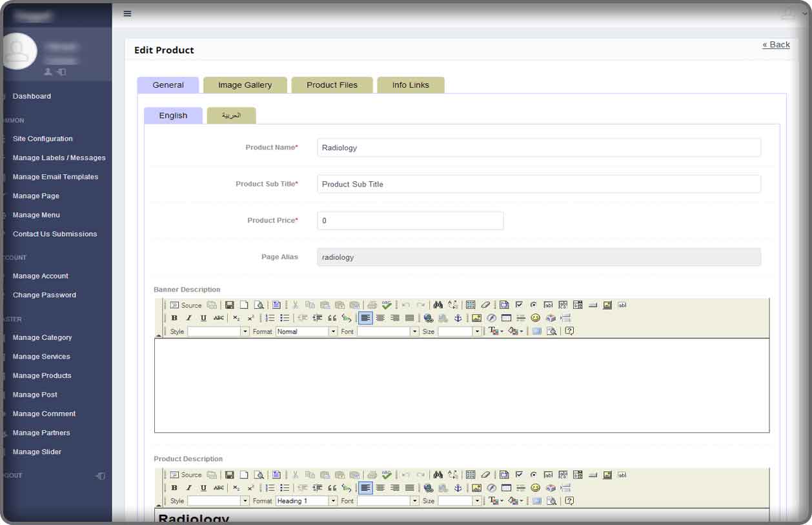Switch to the Image Gallery tab
Viewport: 812px width, 525px height.
245,85
